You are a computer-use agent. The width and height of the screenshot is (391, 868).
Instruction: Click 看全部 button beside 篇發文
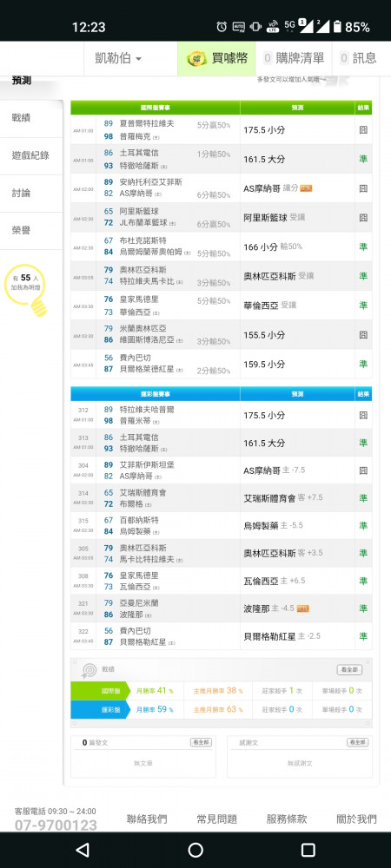[x=201, y=742]
